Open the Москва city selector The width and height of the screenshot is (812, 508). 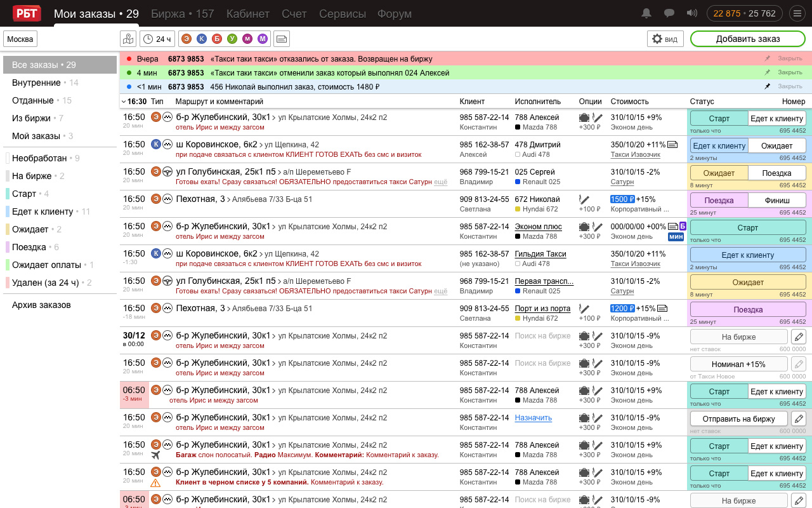(20, 39)
